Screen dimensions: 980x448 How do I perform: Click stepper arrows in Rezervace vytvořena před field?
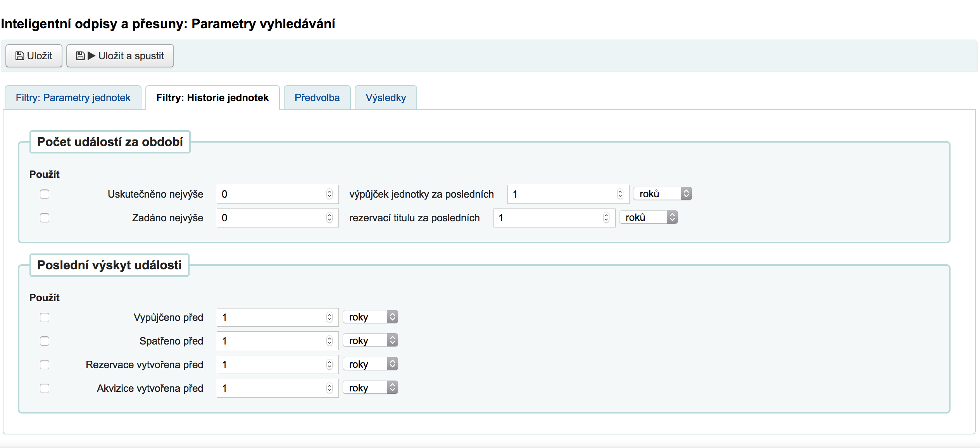[x=330, y=365]
